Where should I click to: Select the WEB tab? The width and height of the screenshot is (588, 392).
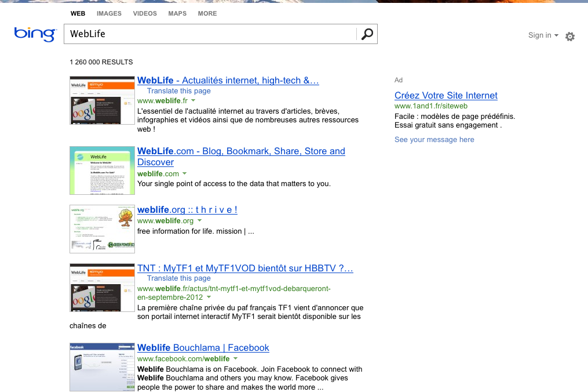[x=78, y=13]
